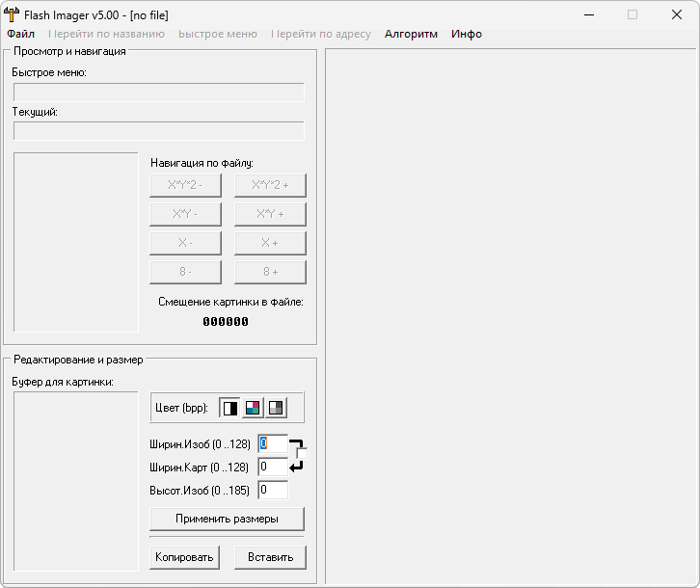Click the Копировать button
Screen dimensions: 700x588
(184, 557)
